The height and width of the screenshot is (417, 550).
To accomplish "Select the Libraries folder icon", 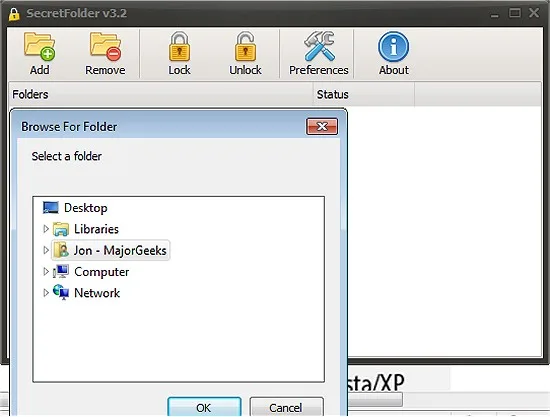I will pyautogui.click(x=61, y=229).
